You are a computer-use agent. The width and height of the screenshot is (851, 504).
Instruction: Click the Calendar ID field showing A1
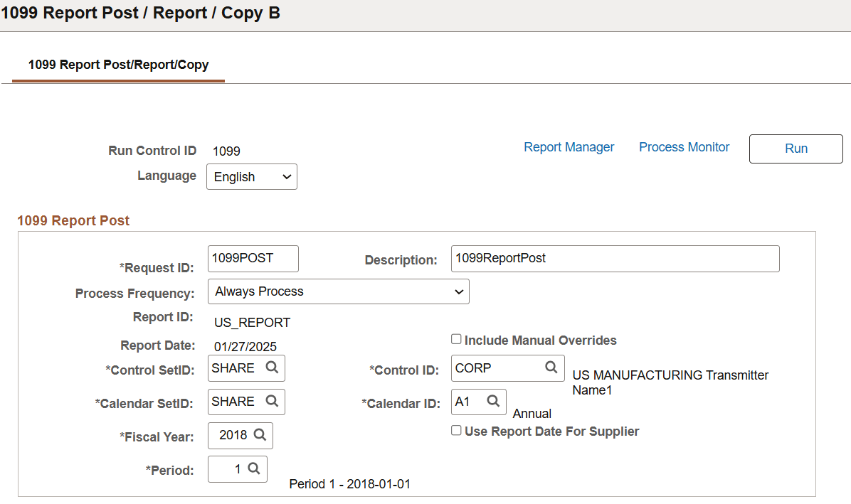(470, 401)
